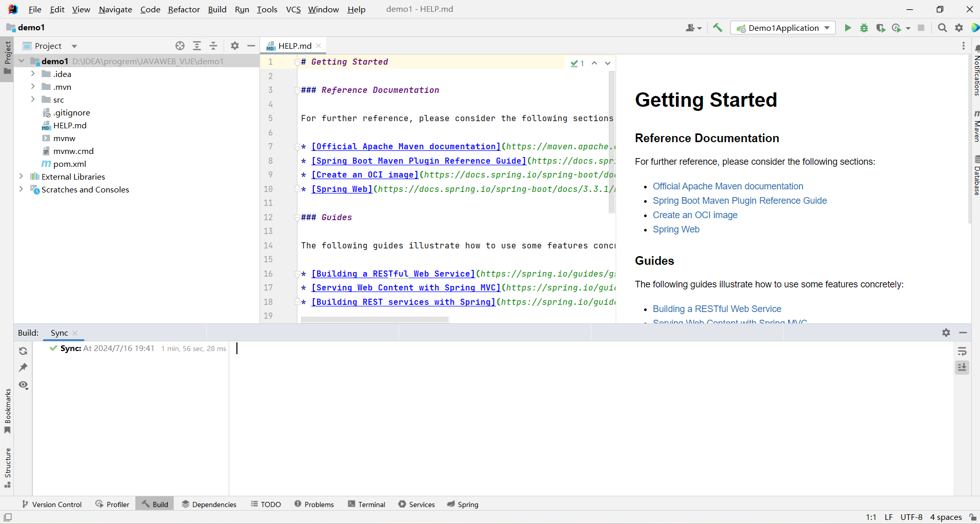Viewport: 980px width, 524px height.
Task: Toggle the Build view options eye icon
Action: coord(23,385)
